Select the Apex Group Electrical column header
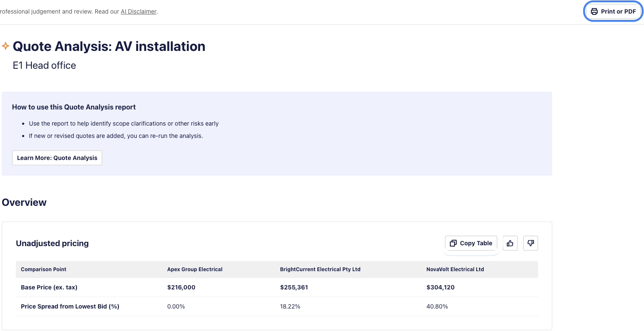This screenshot has width=644, height=331. coord(195,269)
